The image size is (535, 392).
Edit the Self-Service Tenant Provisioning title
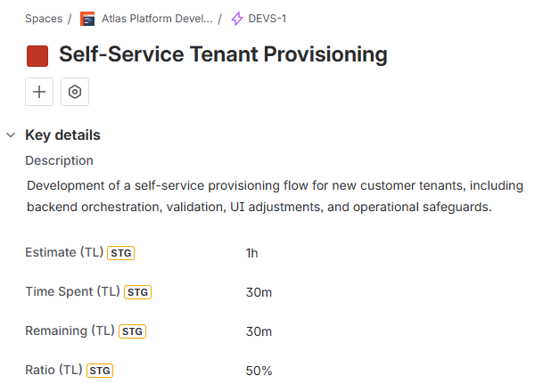tap(223, 54)
